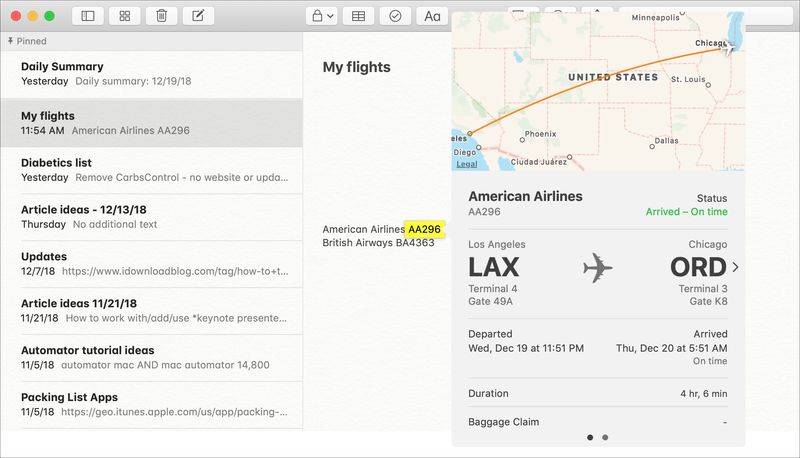The width and height of the screenshot is (800, 458).
Task: Click the airplane icon between LAX and ORD
Action: coord(597,267)
